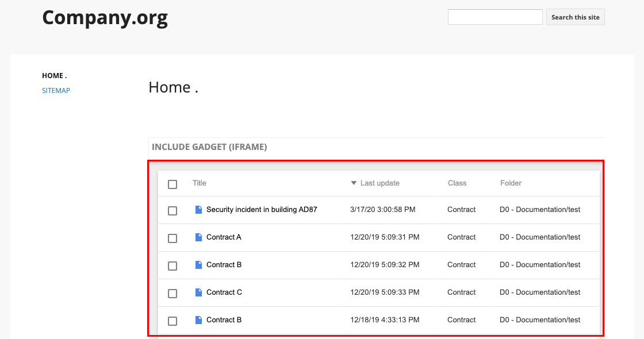Image resolution: width=644 pixels, height=339 pixels.
Task: Check the Contract B row updated 5:09:32 PM
Action: 172,265
